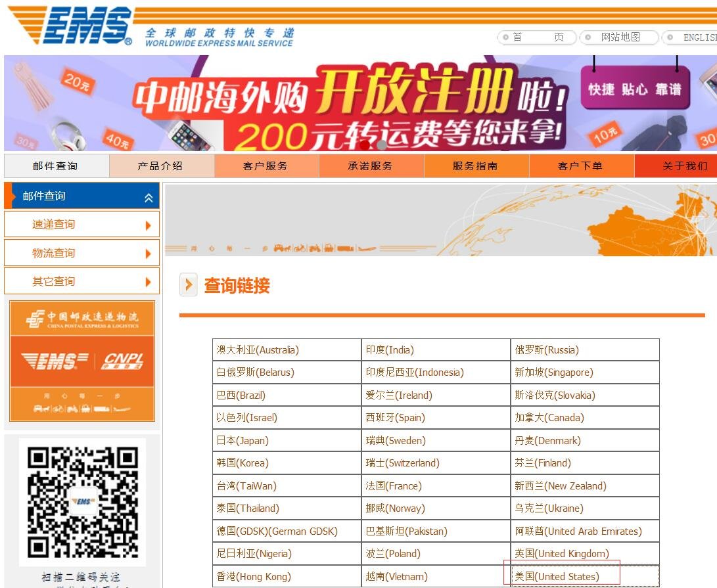Screen dimensions: 717x588
Task: Click the bullet icon before ENGLISH link
Action: coord(671,37)
